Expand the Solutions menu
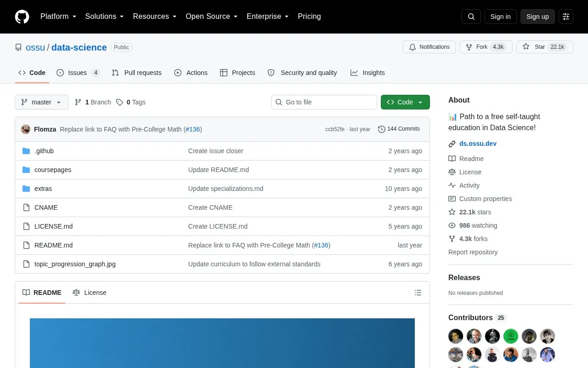The height and width of the screenshot is (368, 588). pos(105,17)
